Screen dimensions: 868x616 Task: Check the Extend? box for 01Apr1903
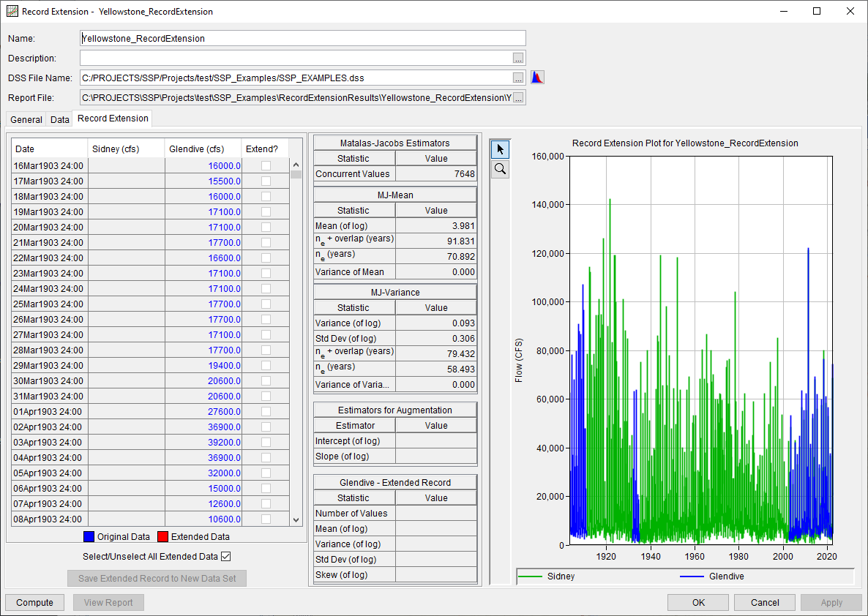[266, 411]
